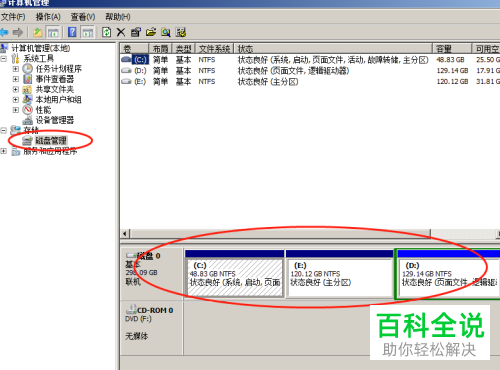Click the last toolbar icon with checkmark
The height and width of the screenshot is (370, 500).
coord(181,32)
